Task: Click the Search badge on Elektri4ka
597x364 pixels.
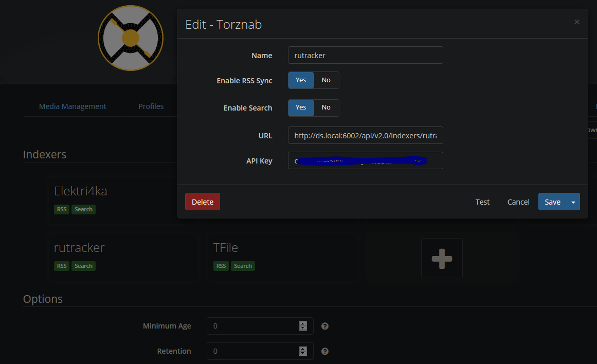Action: (83, 209)
